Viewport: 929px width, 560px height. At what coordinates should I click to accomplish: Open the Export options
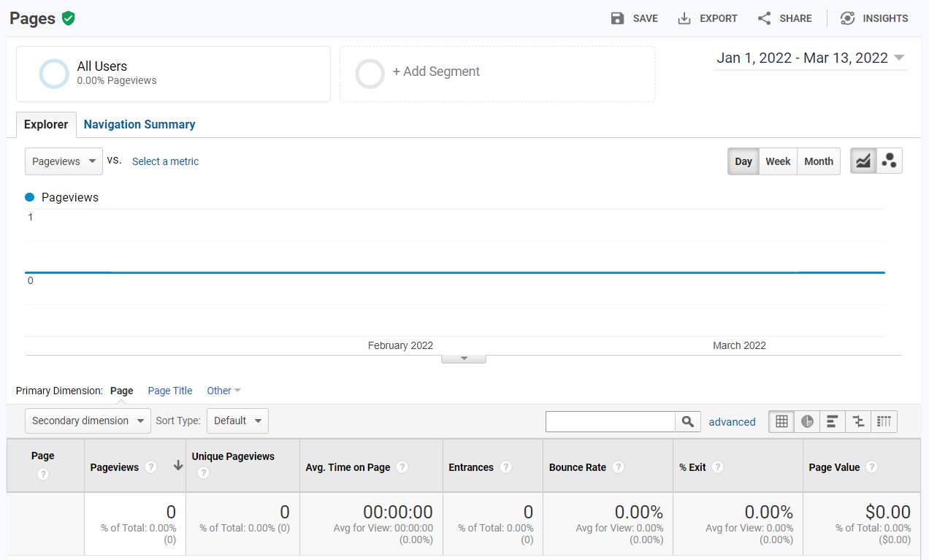(706, 18)
